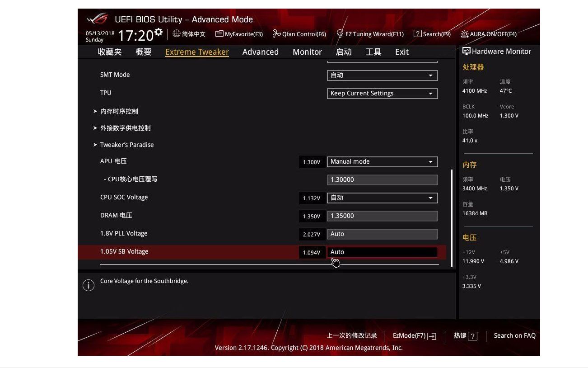The image size is (588, 368).
Task: Open TPU Keep Current Settings dropdown
Action: pyautogui.click(x=383, y=94)
